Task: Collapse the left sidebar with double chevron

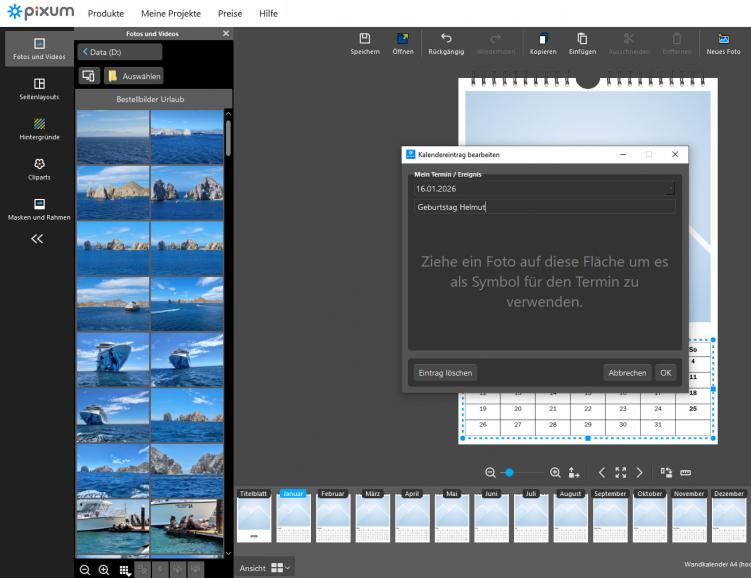Action: [x=38, y=239]
